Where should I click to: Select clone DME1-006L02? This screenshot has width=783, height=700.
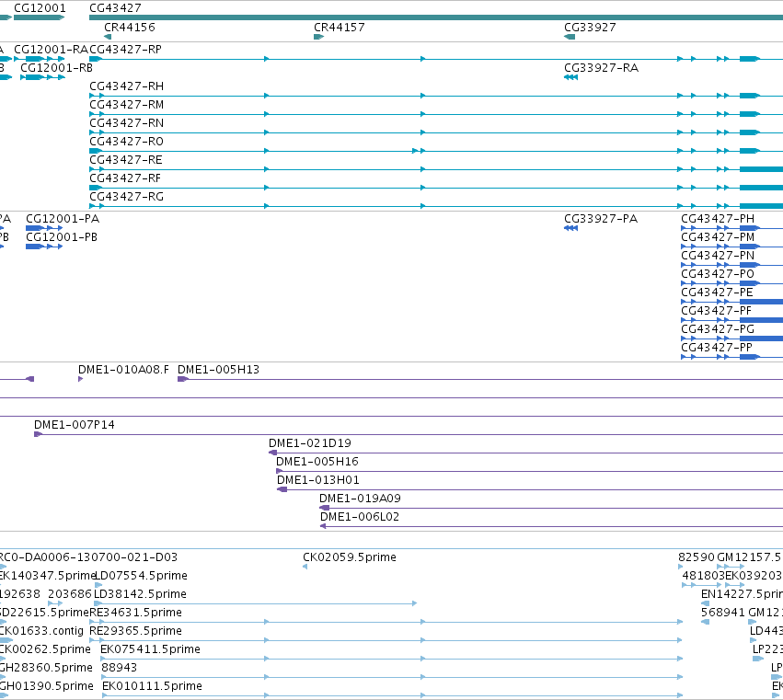point(360,517)
